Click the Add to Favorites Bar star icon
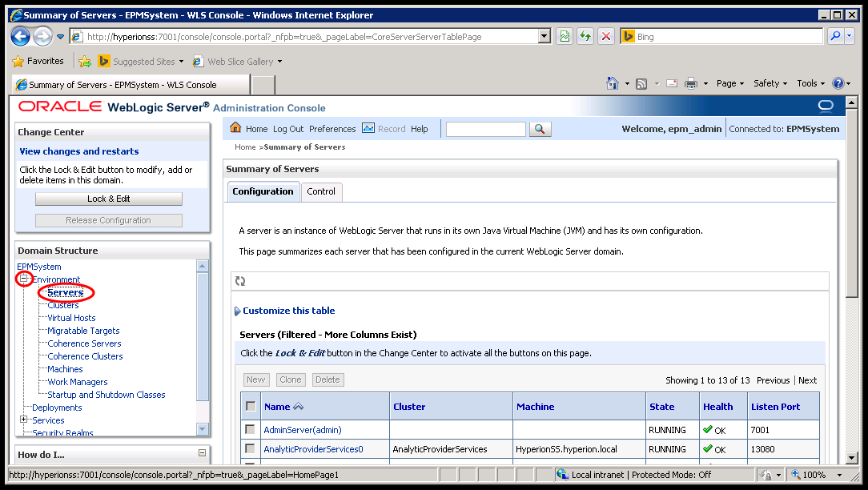This screenshot has height=490, width=868. 85,62
